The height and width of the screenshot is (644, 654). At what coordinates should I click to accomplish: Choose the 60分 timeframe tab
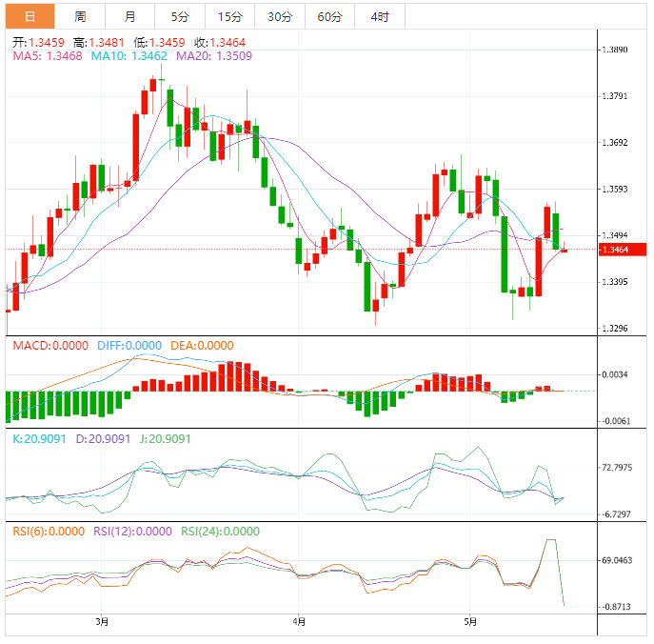click(x=329, y=17)
